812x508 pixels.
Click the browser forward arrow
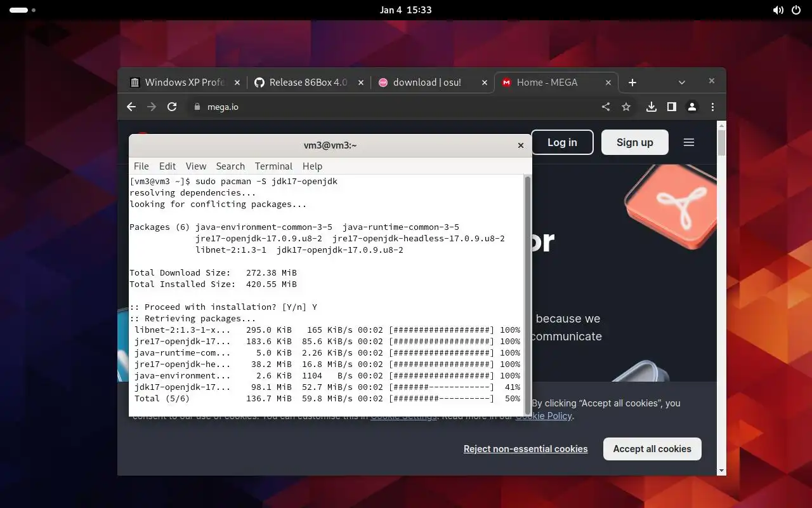(151, 107)
